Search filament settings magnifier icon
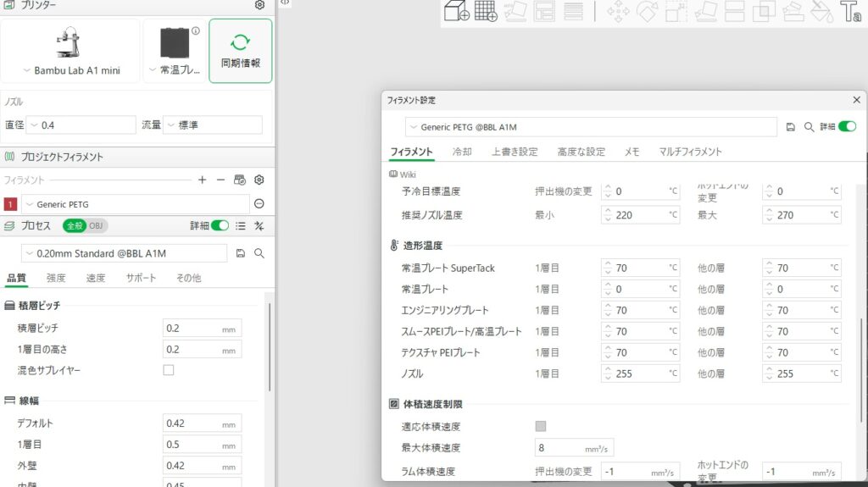The image size is (868, 487). click(809, 127)
